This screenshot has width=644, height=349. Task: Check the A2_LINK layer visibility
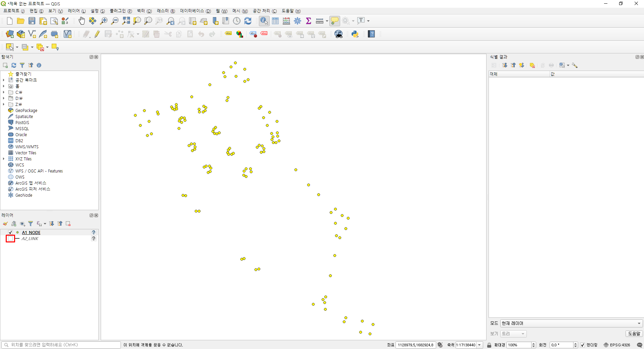[x=10, y=238]
